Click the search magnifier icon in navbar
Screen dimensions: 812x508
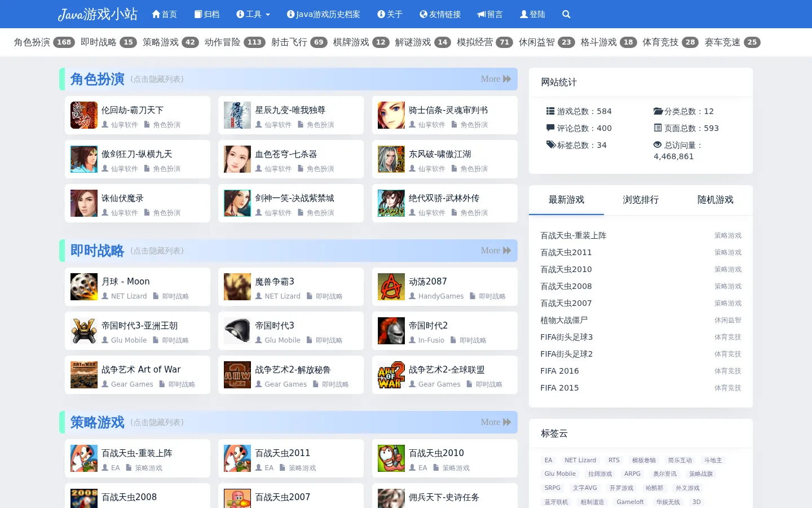pos(566,14)
